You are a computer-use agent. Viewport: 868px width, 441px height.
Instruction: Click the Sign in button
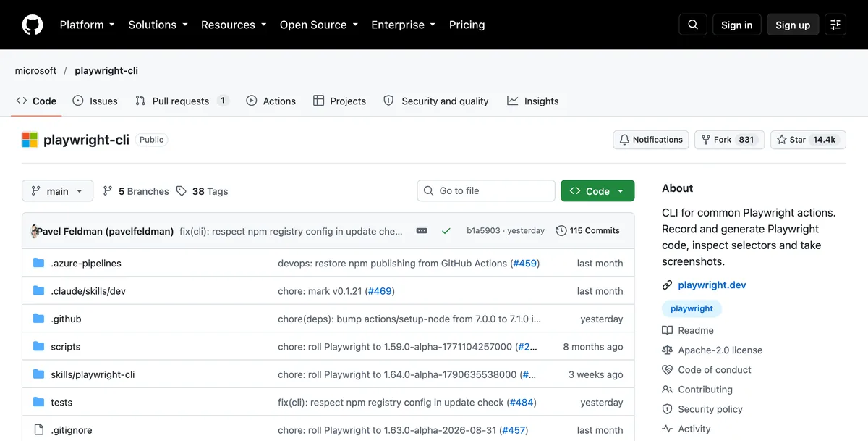point(736,25)
